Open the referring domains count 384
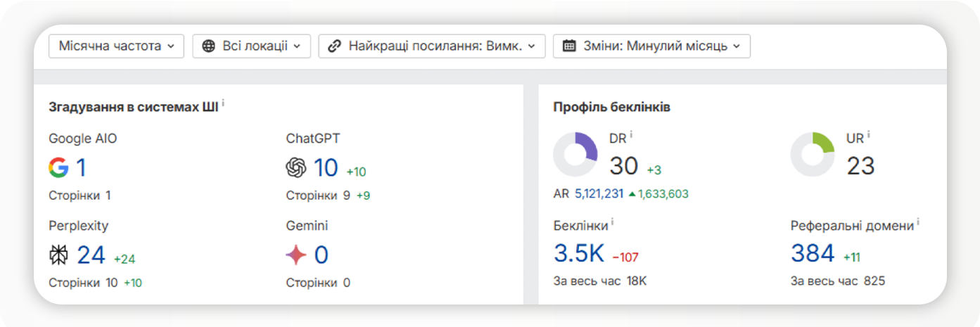This screenshot has height=327, width=980. point(813,253)
